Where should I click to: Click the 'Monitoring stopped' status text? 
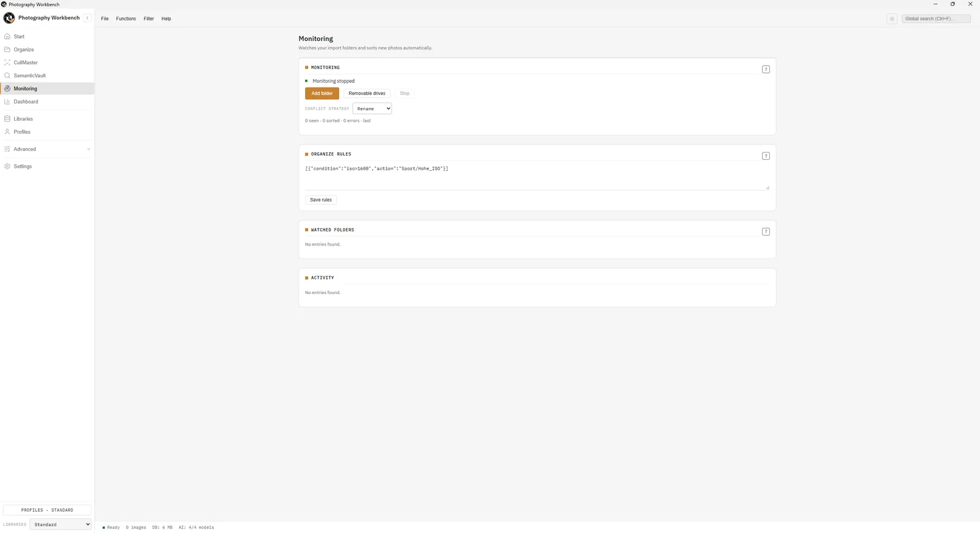[334, 81]
